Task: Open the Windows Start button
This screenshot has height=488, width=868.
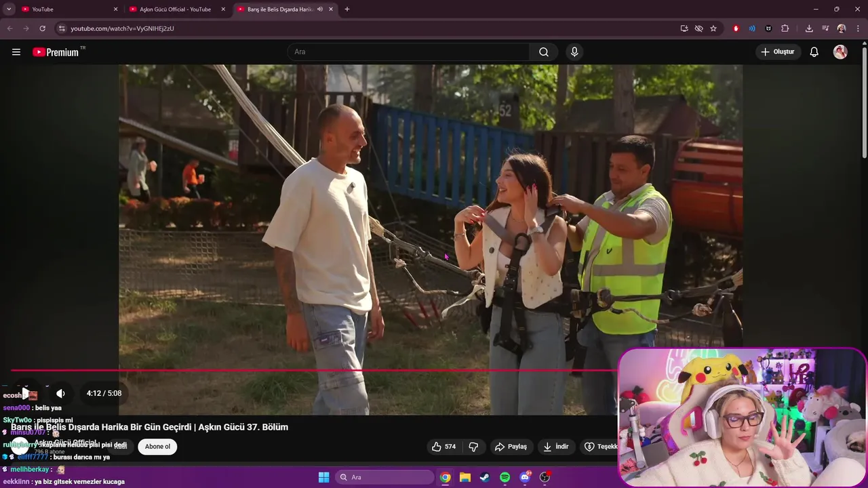Action: (x=323, y=477)
